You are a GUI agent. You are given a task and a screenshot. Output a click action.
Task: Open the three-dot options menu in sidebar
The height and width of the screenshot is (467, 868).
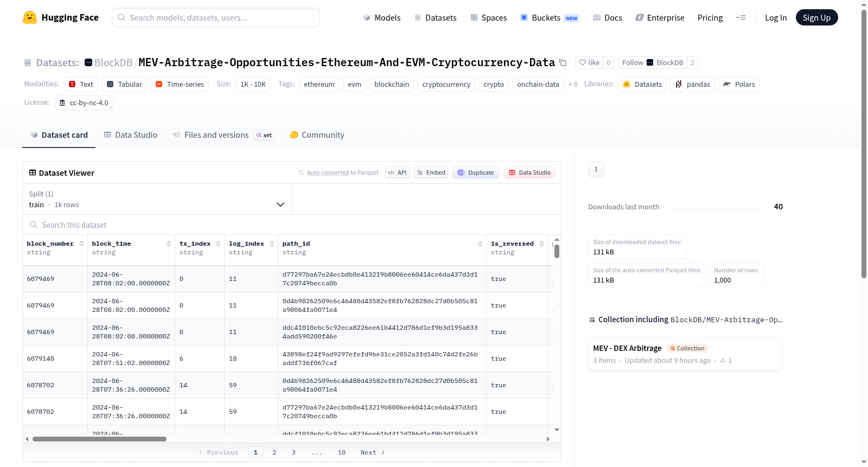click(x=596, y=169)
